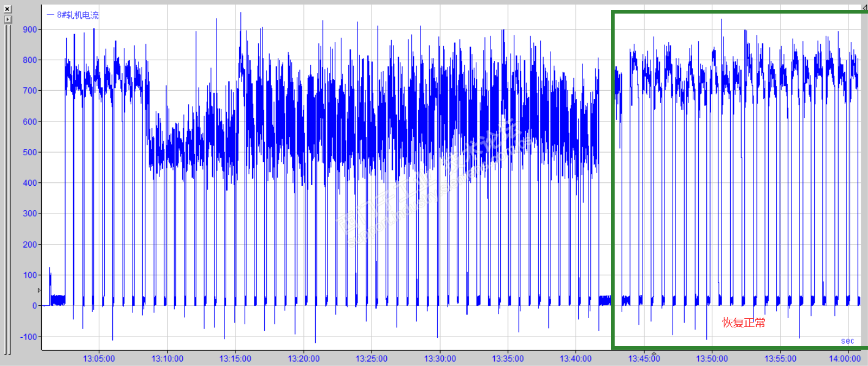Click the 0 value on the Y axis

click(x=35, y=306)
